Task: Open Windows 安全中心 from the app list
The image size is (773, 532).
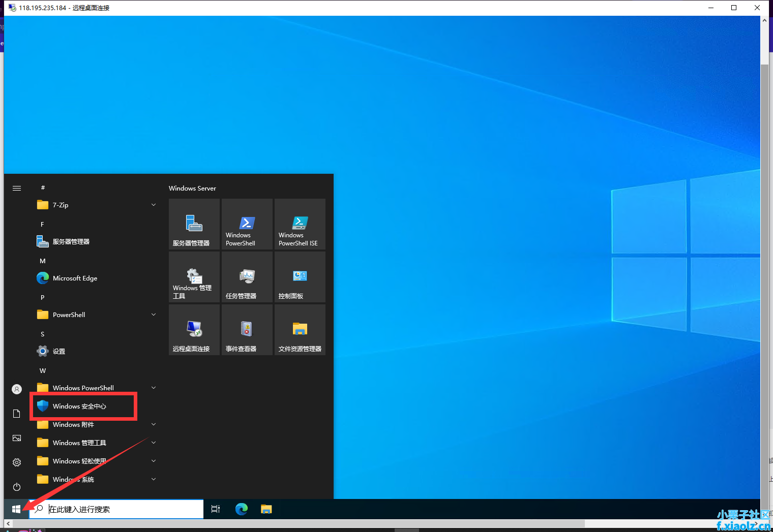Action: [79, 406]
